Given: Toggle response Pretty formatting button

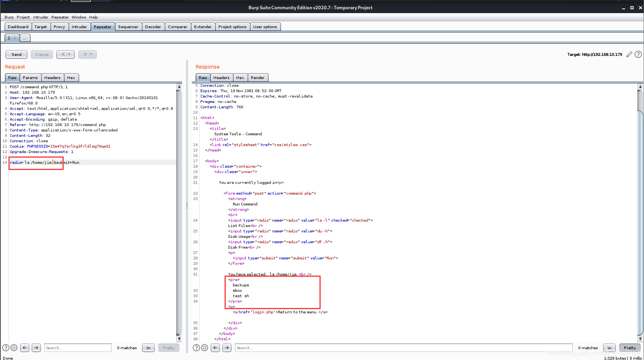Looking at the screenshot, I should tap(630, 348).
